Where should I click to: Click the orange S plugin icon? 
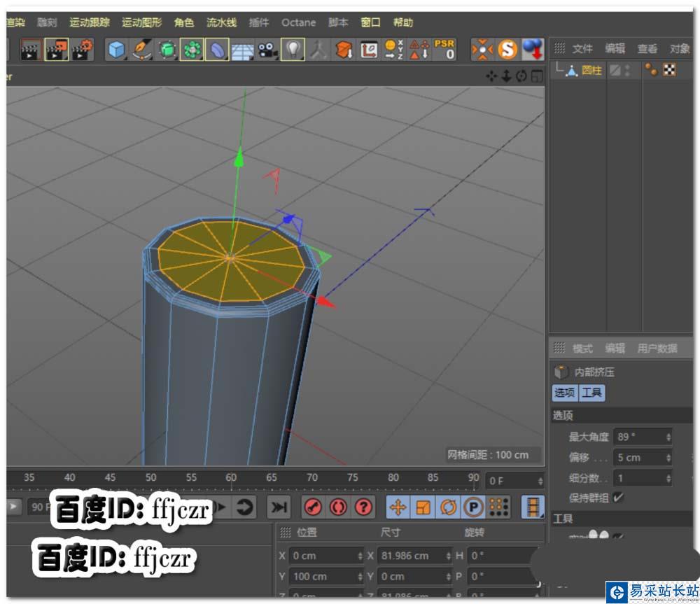pos(508,49)
